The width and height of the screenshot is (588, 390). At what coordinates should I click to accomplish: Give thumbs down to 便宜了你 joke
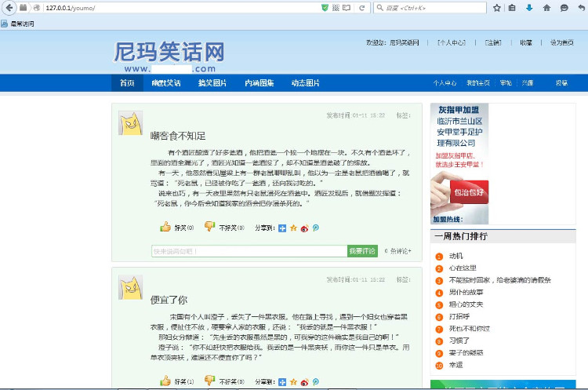click(x=209, y=381)
